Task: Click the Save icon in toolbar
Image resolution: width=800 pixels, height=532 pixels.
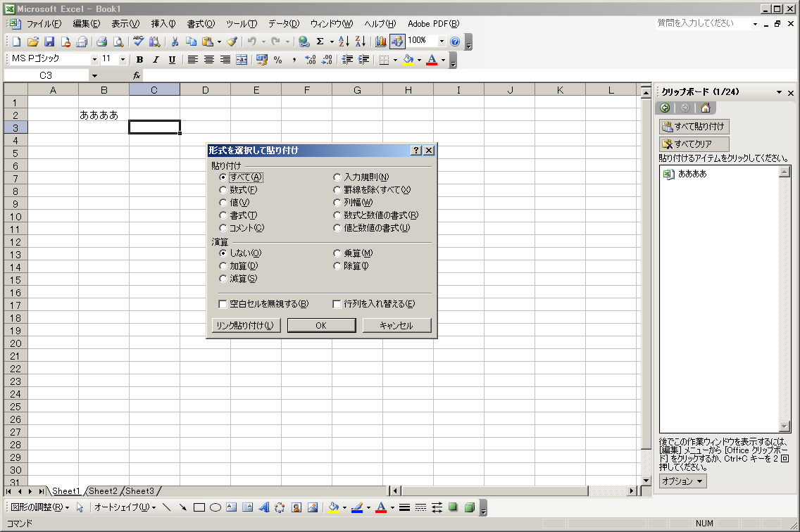Action: [x=49, y=42]
